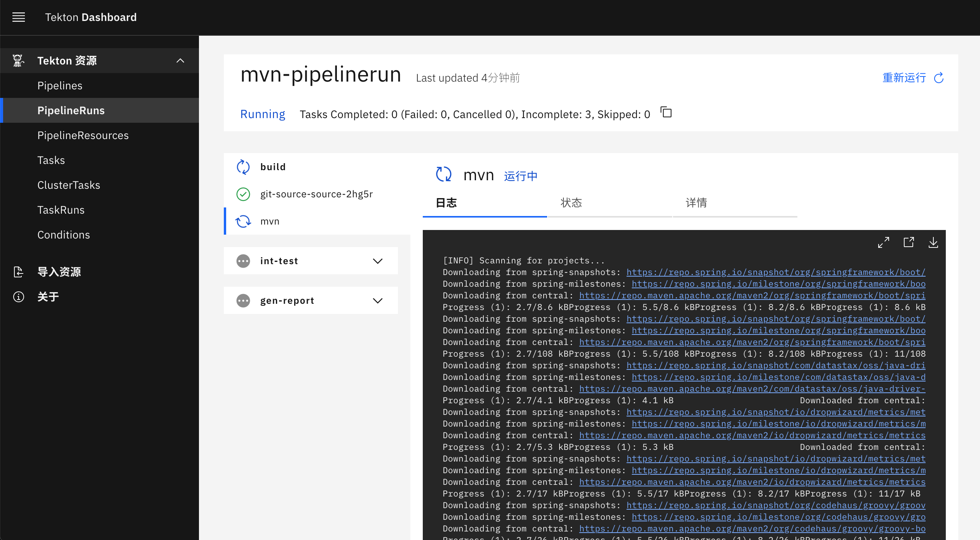Maximize the log viewer
This screenshot has height=540, width=980.
tap(883, 242)
